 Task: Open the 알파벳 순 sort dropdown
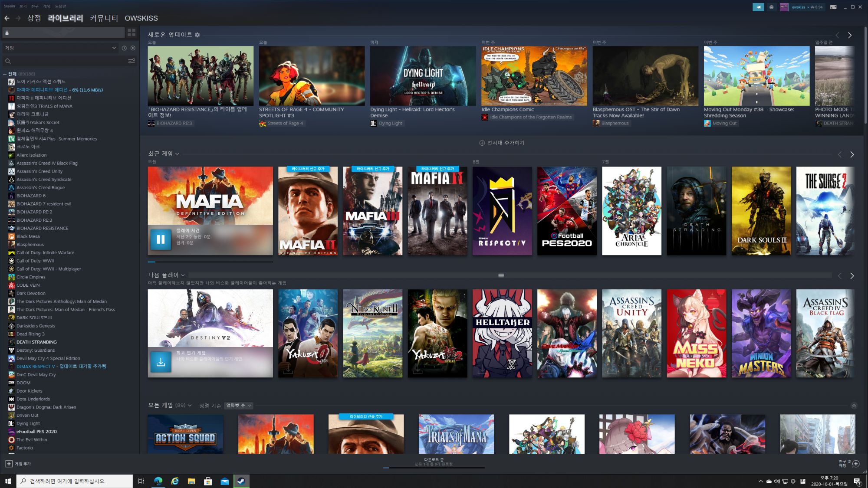(238, 406)
